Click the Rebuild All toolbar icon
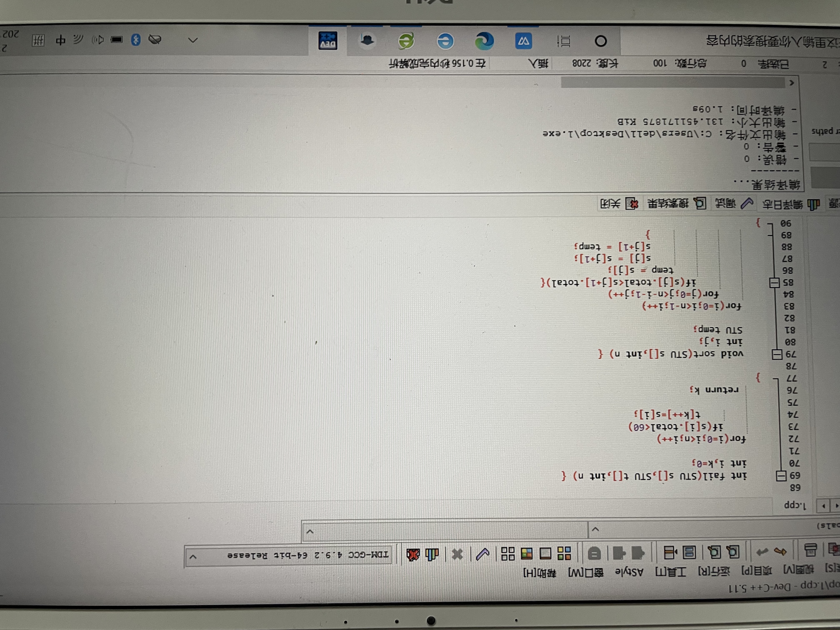 [508, 554]
